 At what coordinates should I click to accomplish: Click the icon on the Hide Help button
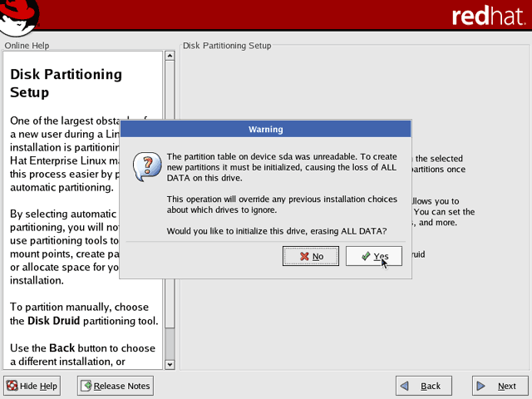tap(12, 386)
